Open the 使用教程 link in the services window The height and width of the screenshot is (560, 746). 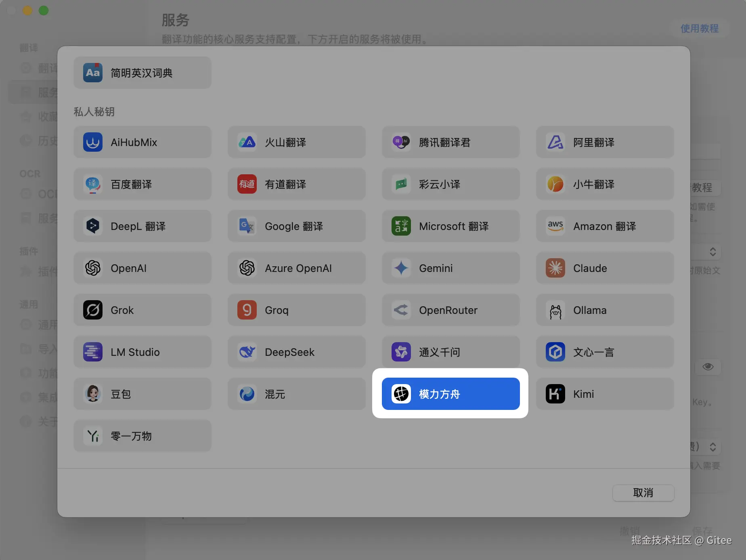700,29
